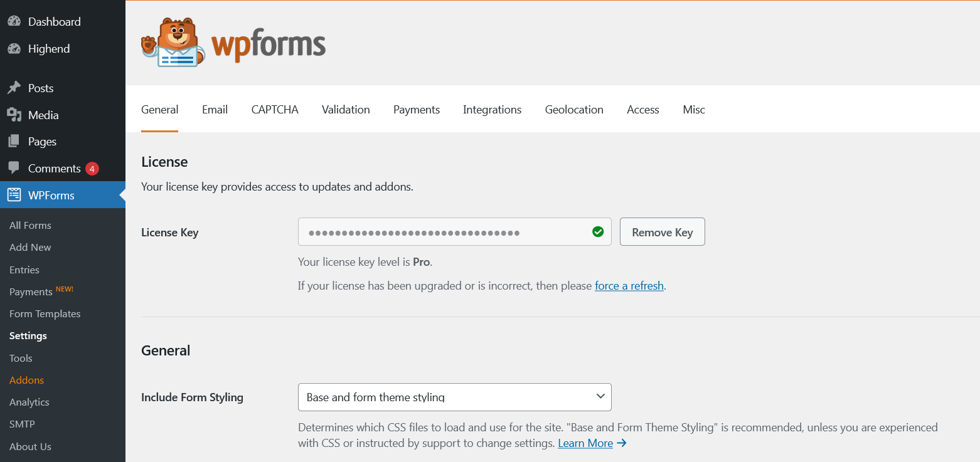Open the Integrations settings tab

pyautogui.click(x=492, y=110)
